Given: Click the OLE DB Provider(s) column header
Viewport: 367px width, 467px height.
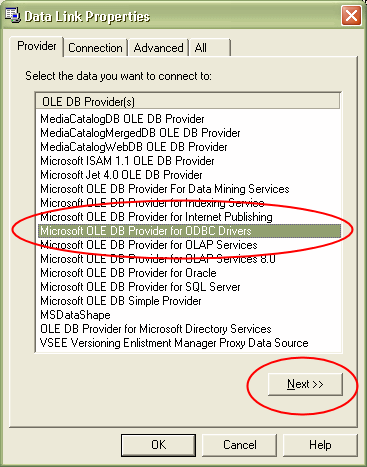Looking at the screenshot, I should (x=188, y=101).
